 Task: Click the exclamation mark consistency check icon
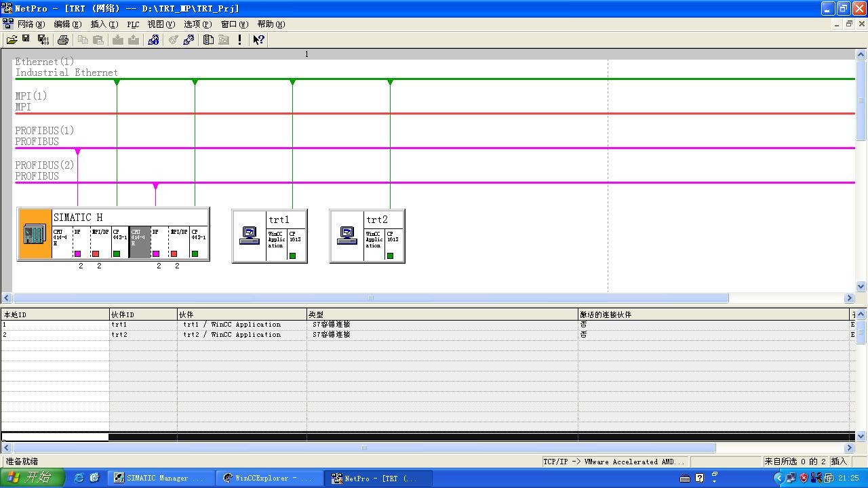(x=239, y=40)
